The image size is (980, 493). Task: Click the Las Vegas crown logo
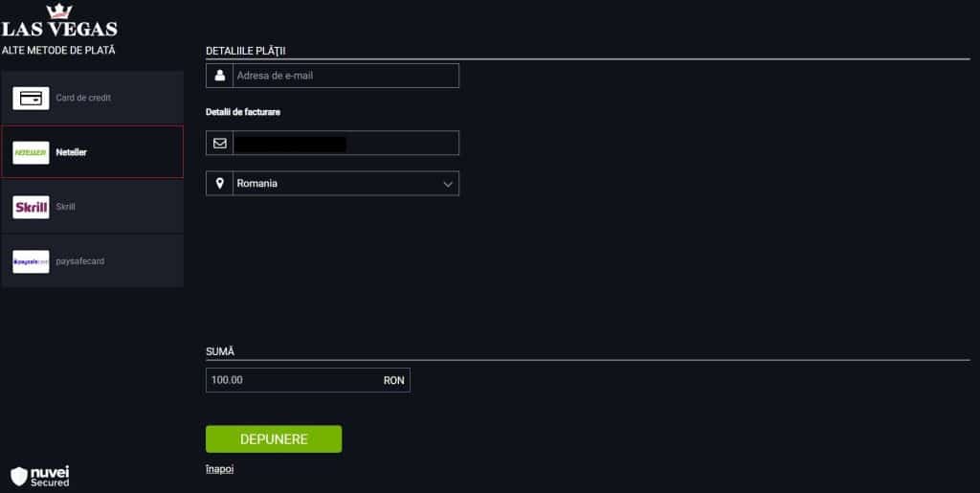coord(59,19)
